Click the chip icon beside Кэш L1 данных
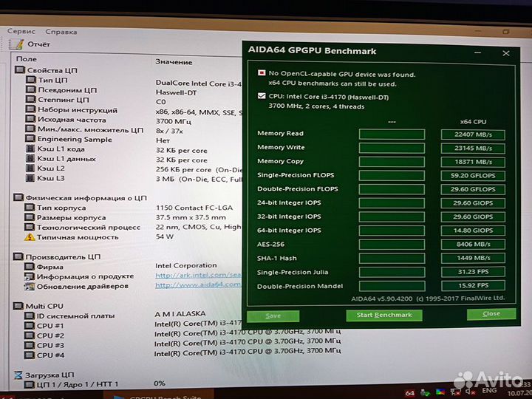Image resolution: width=532 pixels, height=399 pixels. (30, 158)
